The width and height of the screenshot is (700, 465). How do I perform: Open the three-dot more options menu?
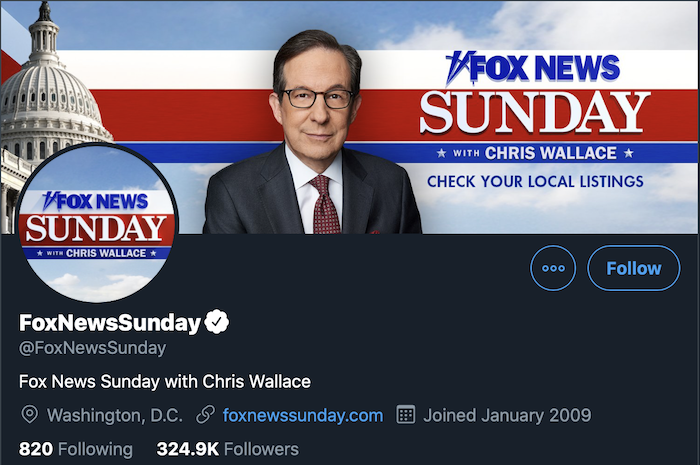pos(553,268)
